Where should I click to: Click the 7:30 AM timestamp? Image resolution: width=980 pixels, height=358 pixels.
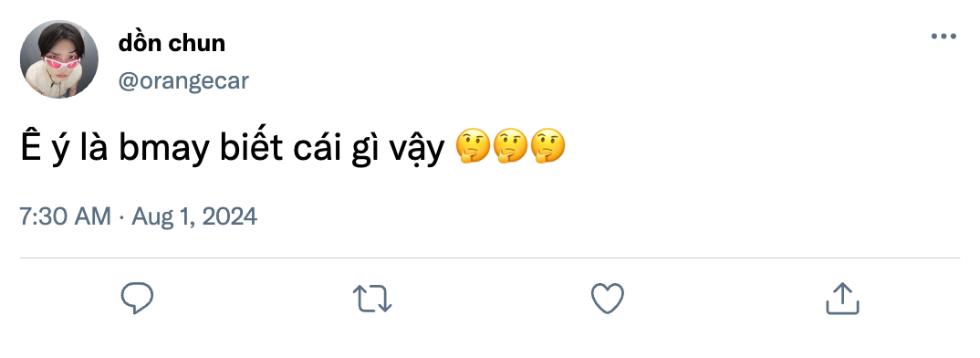[65, 216]
